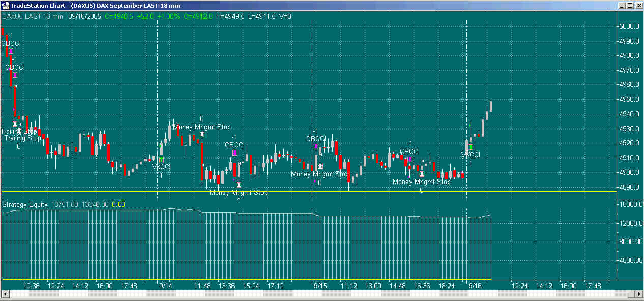Click the '4920.0' price axis label

click(x=628, y=143)
